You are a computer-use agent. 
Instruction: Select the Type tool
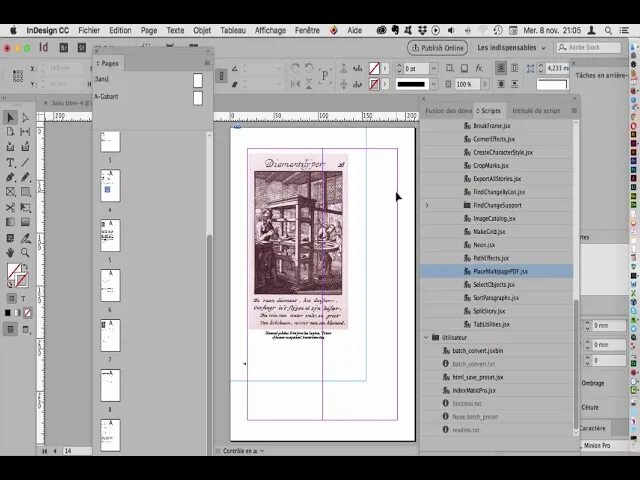[10, 162]
